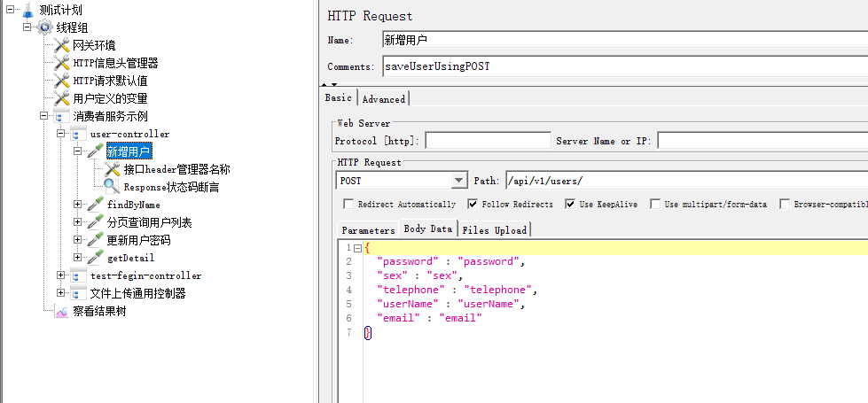Open the Files Upload tab
Screen dimensions: 868x403
495,230
